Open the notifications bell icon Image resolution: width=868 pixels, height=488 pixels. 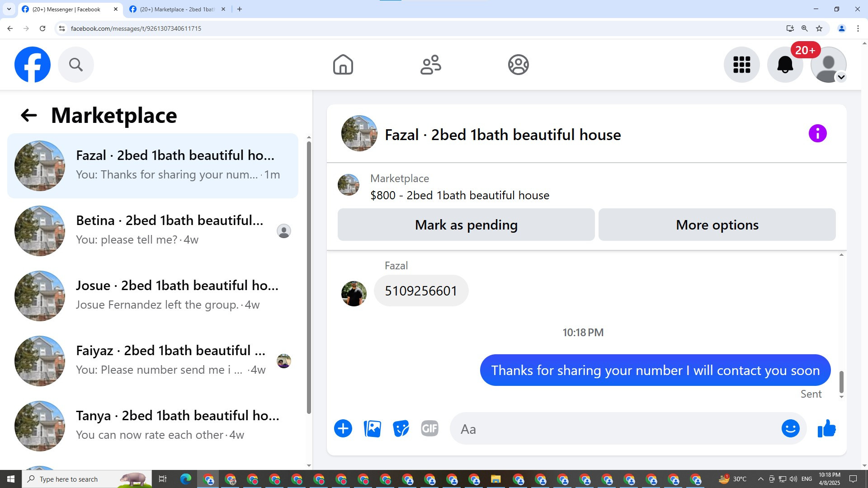tap(785, 65)
